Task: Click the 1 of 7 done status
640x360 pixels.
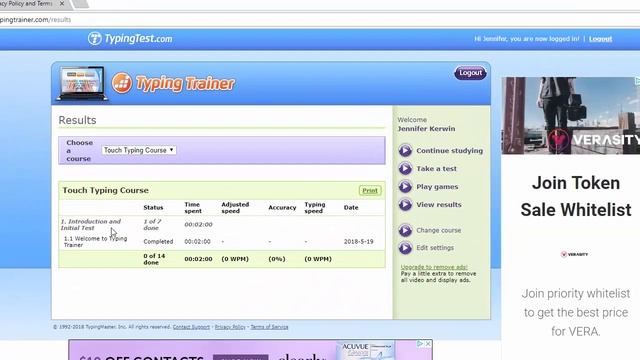Action: pos(153,224)
